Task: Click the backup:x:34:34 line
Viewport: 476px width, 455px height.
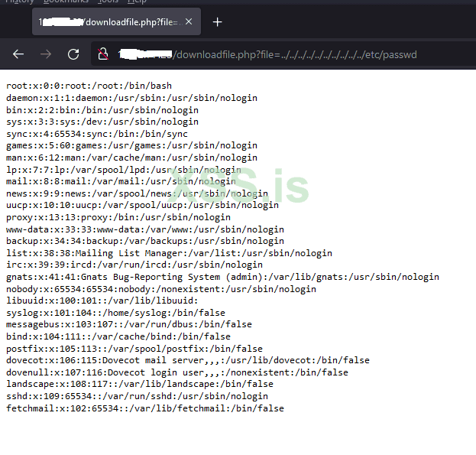Action: 145,241
